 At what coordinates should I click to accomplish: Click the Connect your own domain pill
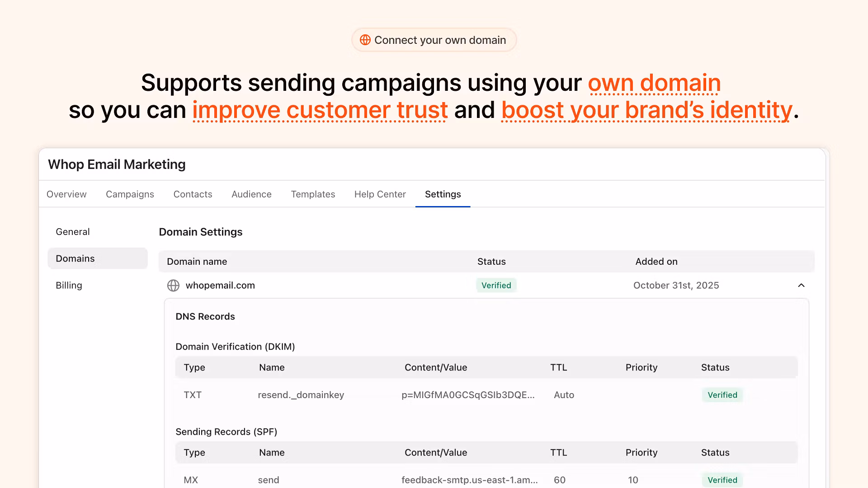(434, 40)
